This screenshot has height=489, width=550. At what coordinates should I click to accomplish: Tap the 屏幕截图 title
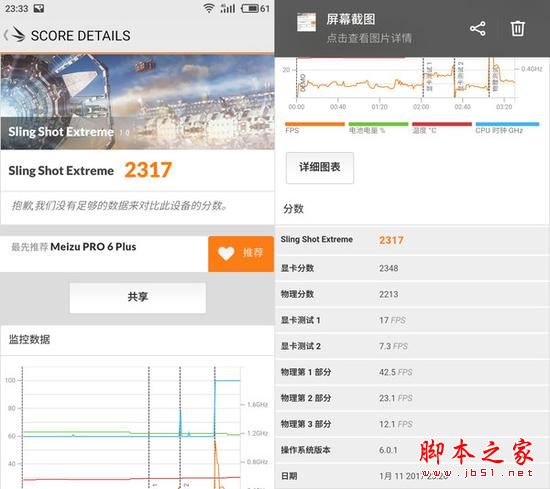[351, 19]
